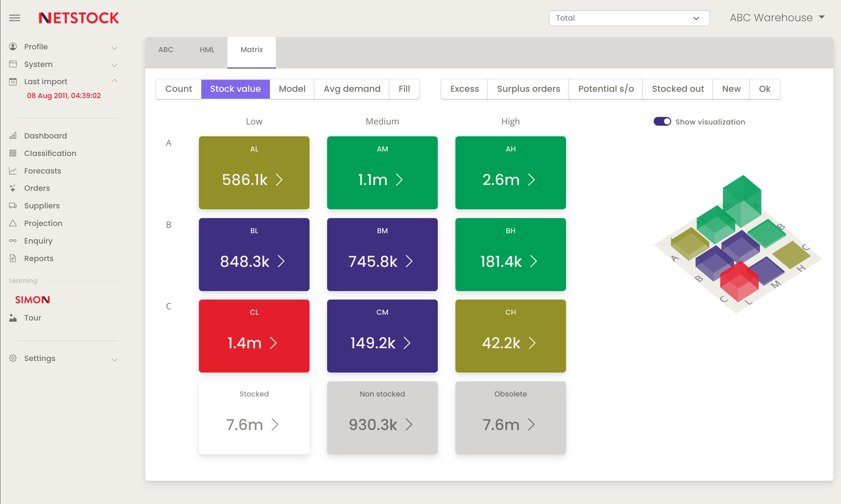Click the Dashboard bar chart icon
Viewport: 841px width, 504px height.
click(13, 136)
